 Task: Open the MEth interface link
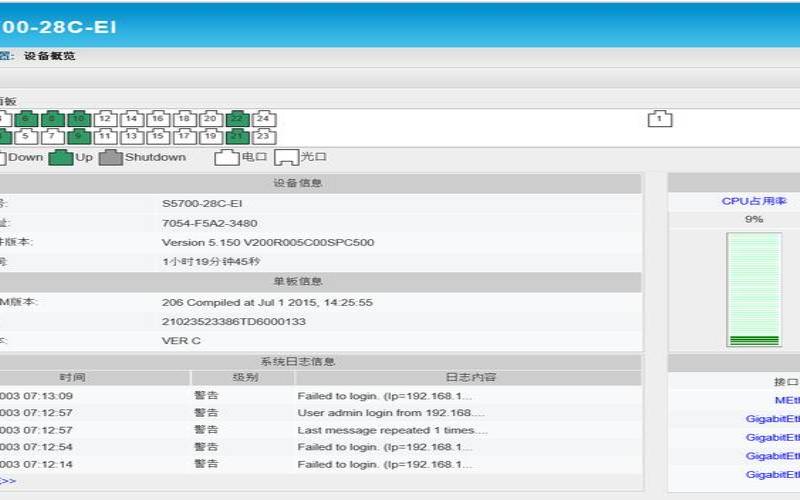[787, 401]
